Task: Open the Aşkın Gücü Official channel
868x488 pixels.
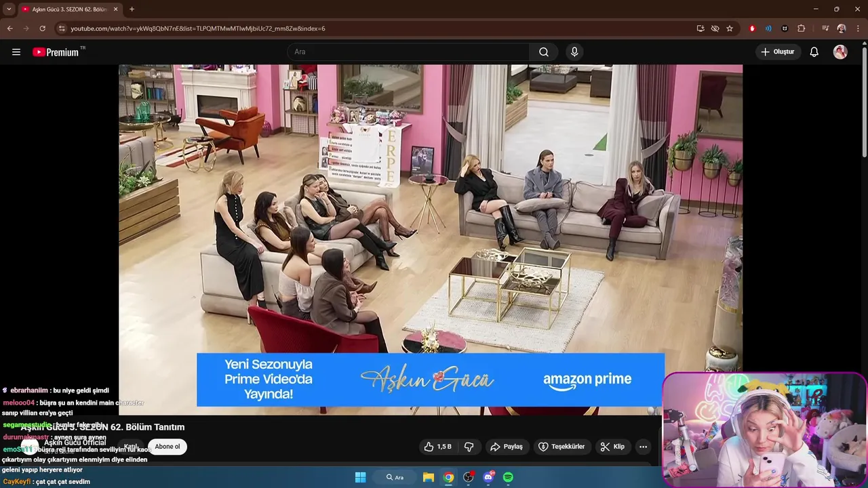Action: click(75, 443)
